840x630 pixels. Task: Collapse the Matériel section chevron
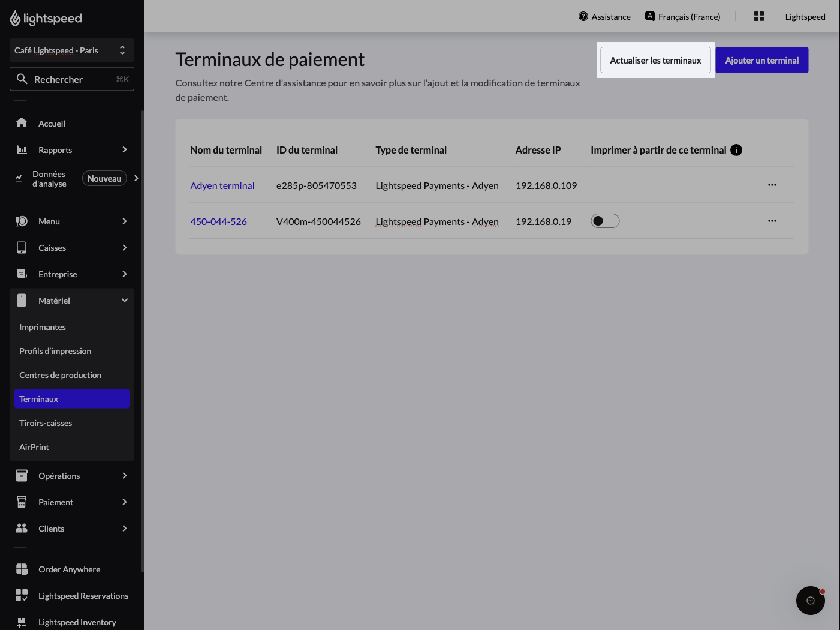tap(125, 301)
